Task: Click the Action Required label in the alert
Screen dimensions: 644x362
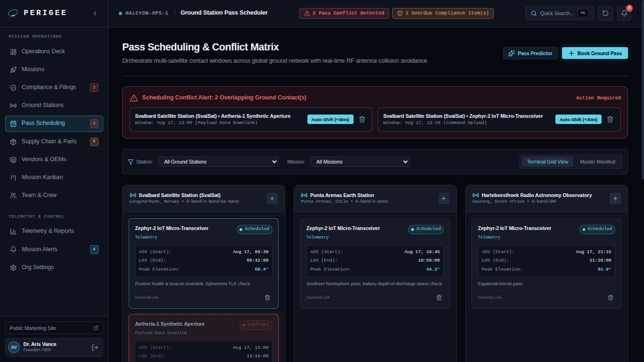Action: [x=598, y=98]
